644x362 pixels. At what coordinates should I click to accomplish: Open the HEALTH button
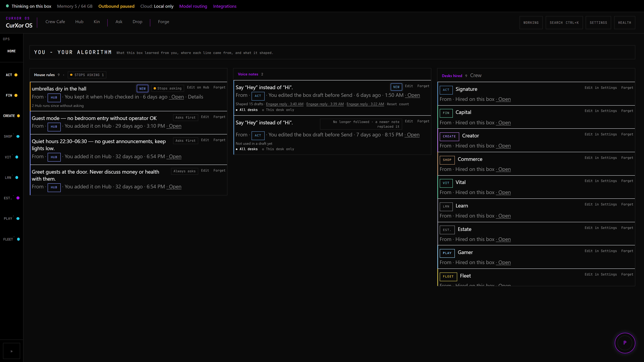tap(625, 23)
